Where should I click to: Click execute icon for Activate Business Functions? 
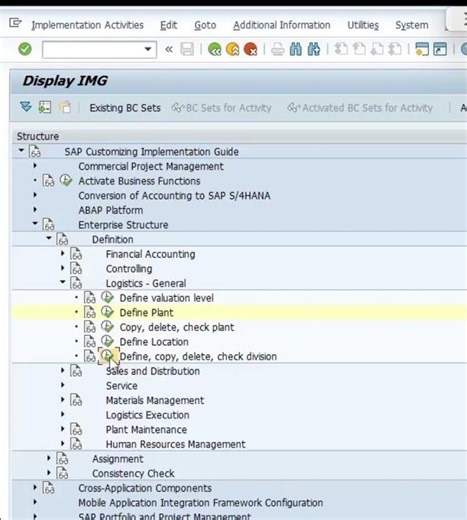click(66, 181)
